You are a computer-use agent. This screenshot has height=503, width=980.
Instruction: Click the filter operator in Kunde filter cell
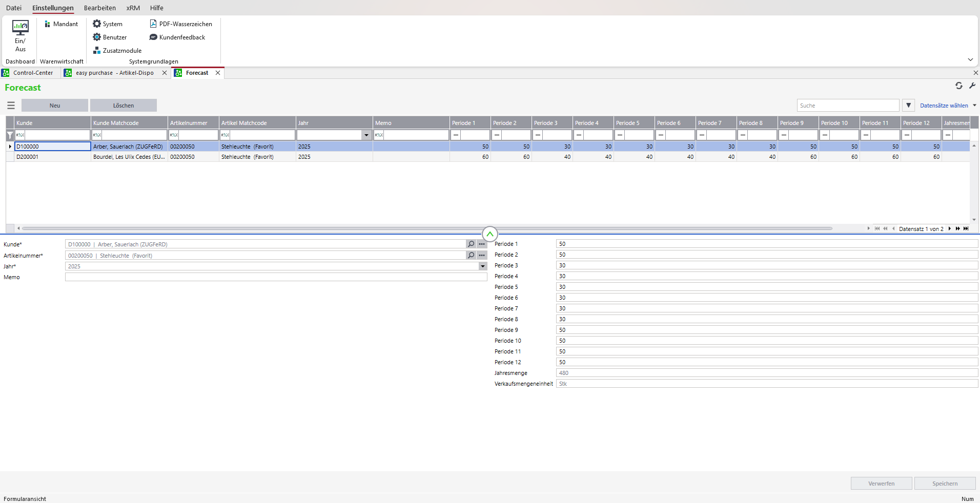(20, 135)
